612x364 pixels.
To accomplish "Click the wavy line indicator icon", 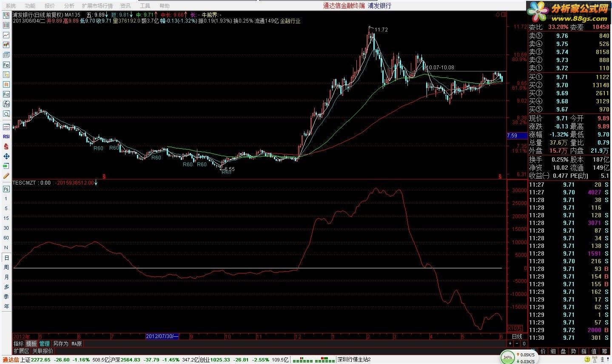I will coord(6,127).
